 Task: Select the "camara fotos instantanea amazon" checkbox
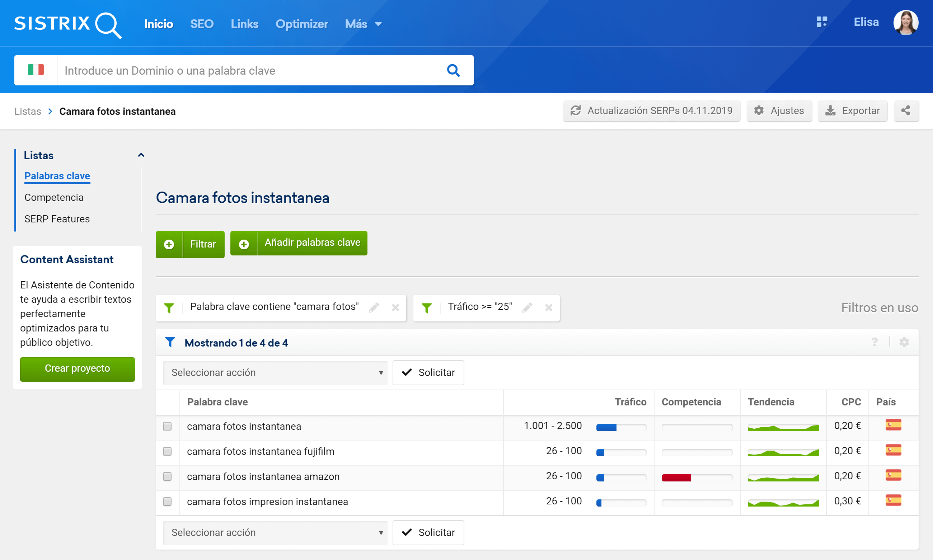pyautogui.click(x=167, y=476)
